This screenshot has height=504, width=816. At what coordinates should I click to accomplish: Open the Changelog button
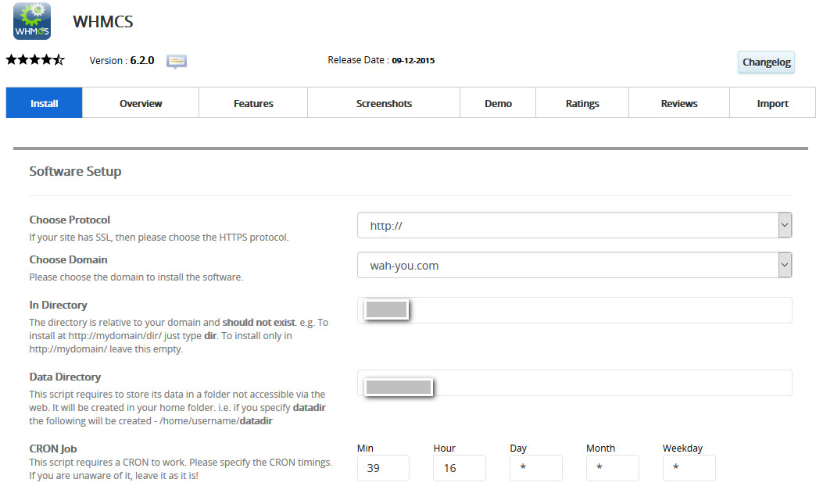coord(766,62)
